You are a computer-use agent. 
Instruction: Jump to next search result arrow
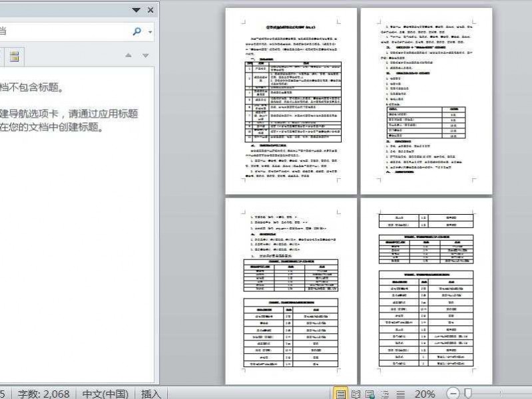[146, 56]
